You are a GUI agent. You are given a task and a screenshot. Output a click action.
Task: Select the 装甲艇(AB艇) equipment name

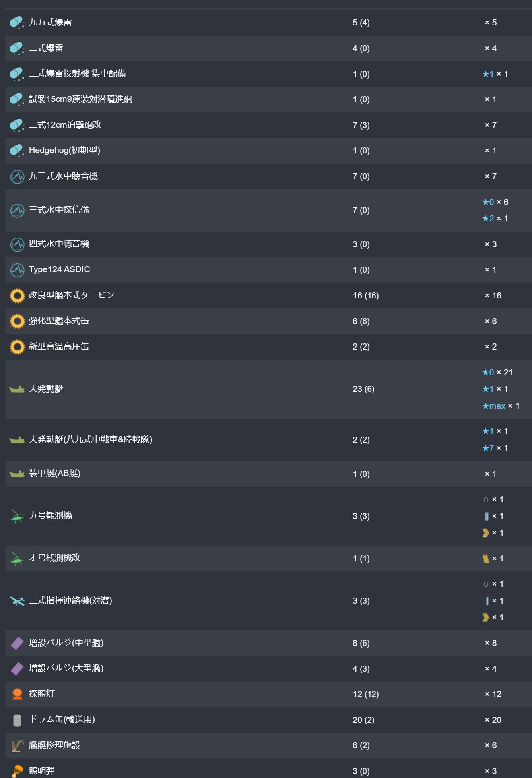54,474
